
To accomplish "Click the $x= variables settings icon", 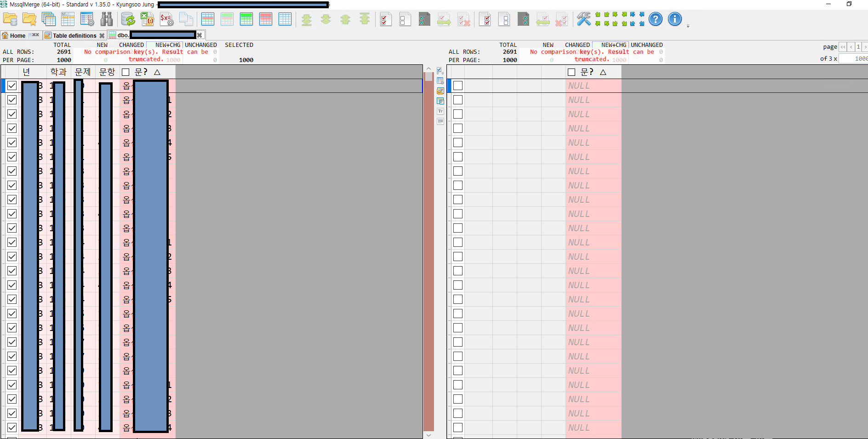I will click(x=166, y=19).
